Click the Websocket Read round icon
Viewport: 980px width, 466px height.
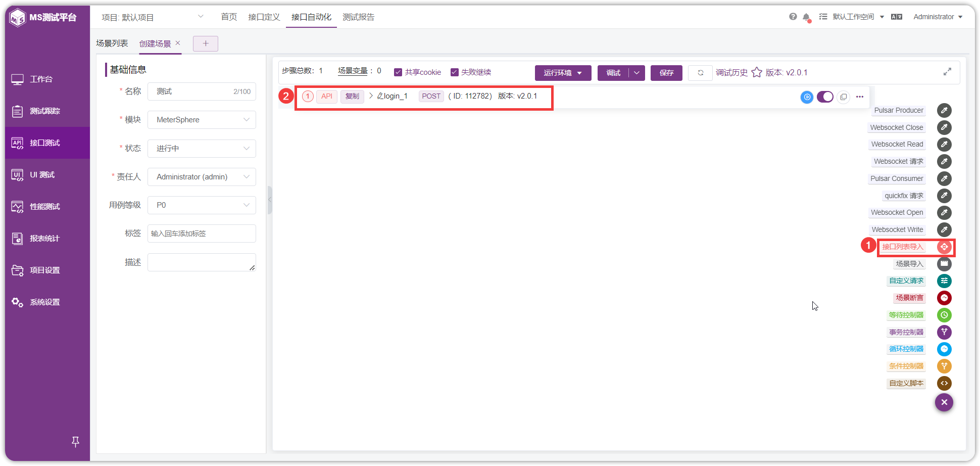click(944, 145)
